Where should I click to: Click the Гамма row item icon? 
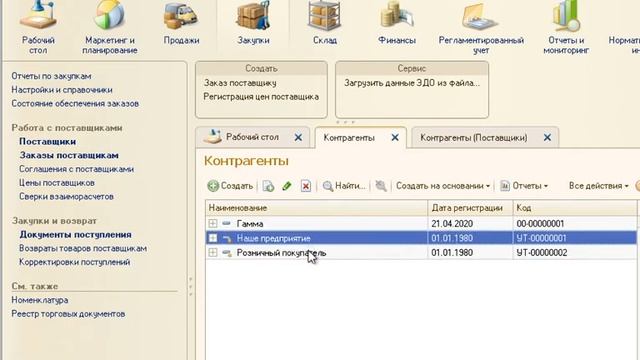227,224
